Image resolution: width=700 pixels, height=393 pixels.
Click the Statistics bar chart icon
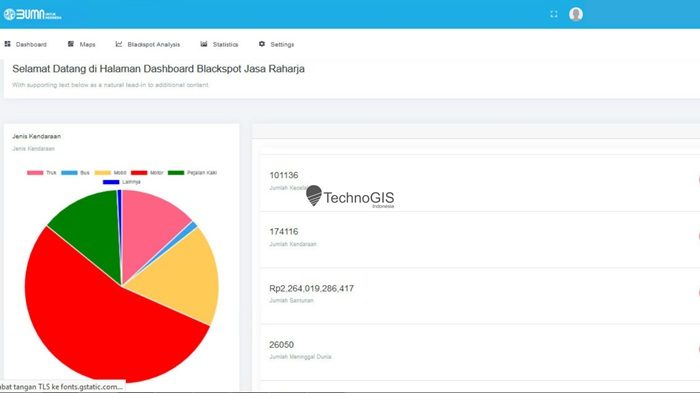[204, 44]
